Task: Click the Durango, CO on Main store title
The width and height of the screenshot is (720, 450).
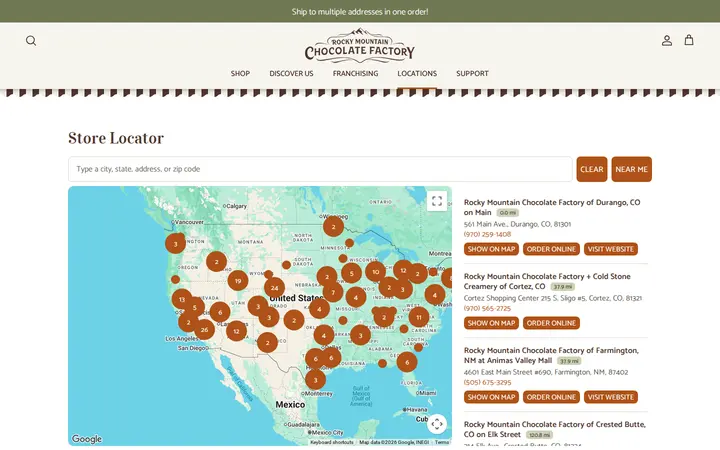Action: 552,207
